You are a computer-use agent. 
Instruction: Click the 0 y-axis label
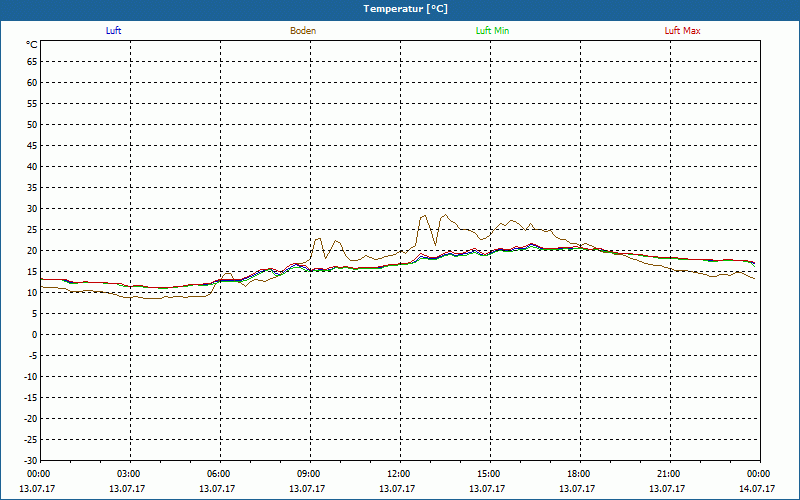pyautogui.click(x=35, y=335)
